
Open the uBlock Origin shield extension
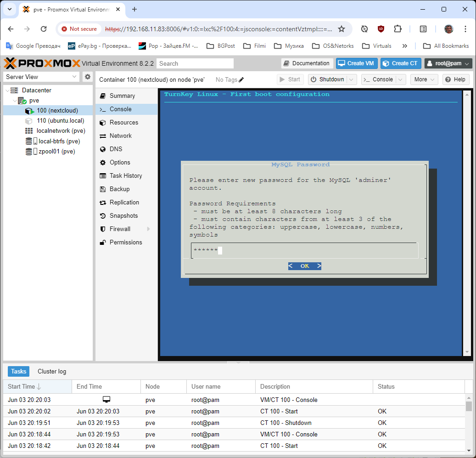coord(381,29)
